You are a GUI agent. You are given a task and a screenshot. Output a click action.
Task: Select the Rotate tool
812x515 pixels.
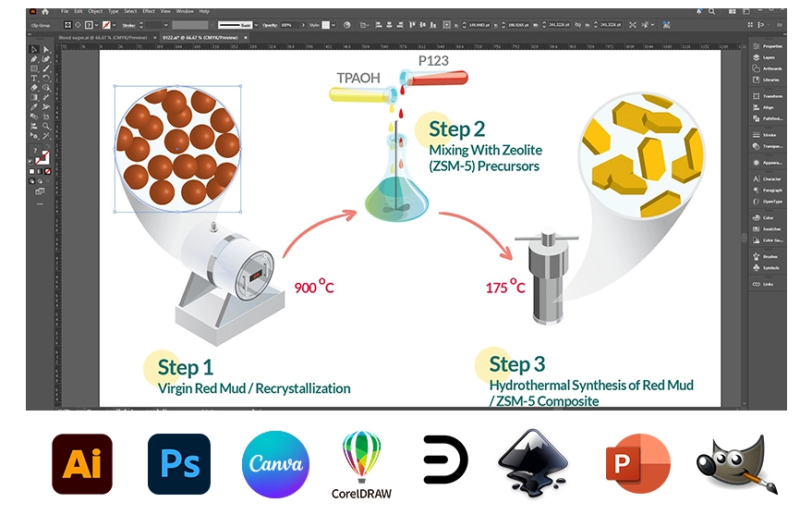coord(46,78)
